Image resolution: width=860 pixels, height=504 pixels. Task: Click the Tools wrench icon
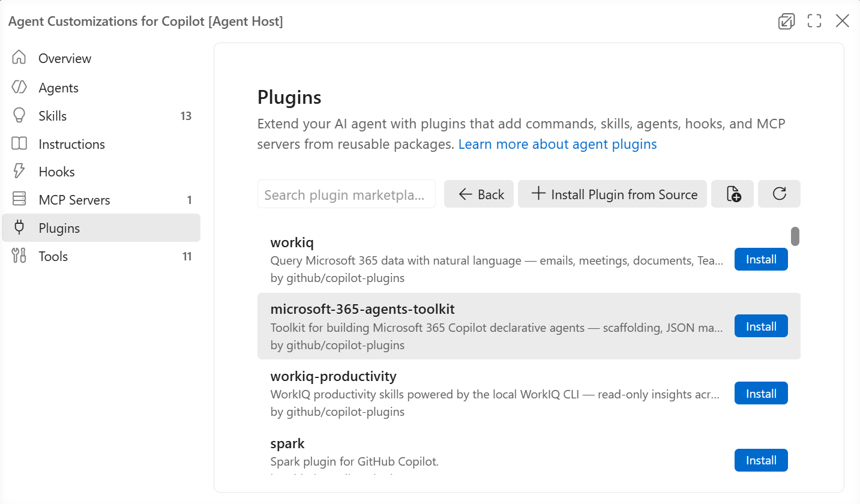tap(19, 256)
